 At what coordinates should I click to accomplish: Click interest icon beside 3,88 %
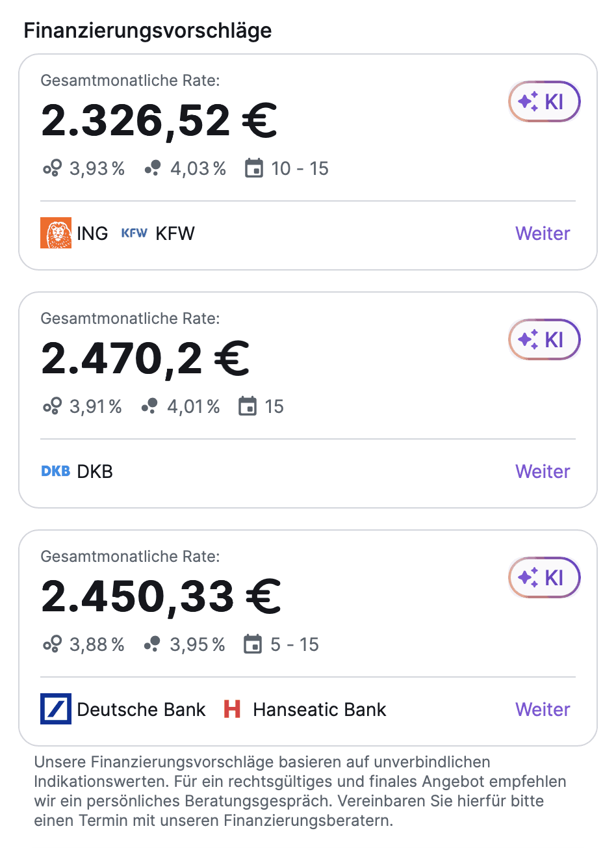pyautogui.click(x=52, y=644)
